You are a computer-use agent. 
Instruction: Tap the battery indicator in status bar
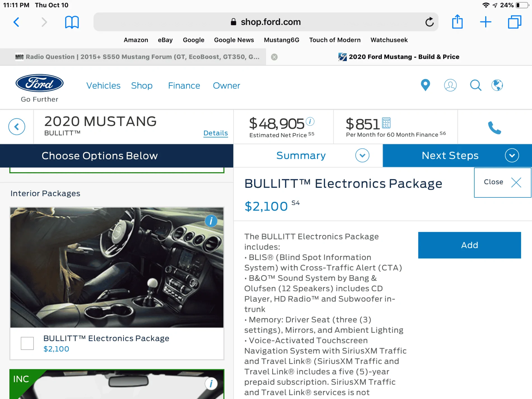[x=522, y=5]
